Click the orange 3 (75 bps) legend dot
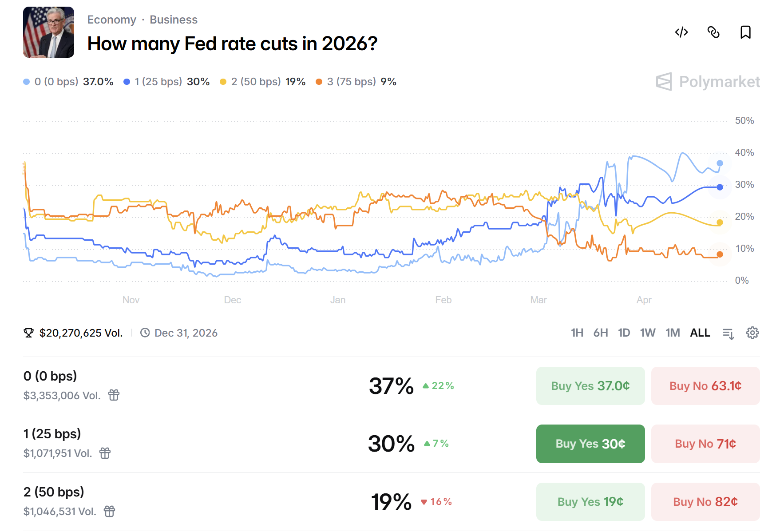 (x=319, y=82)
